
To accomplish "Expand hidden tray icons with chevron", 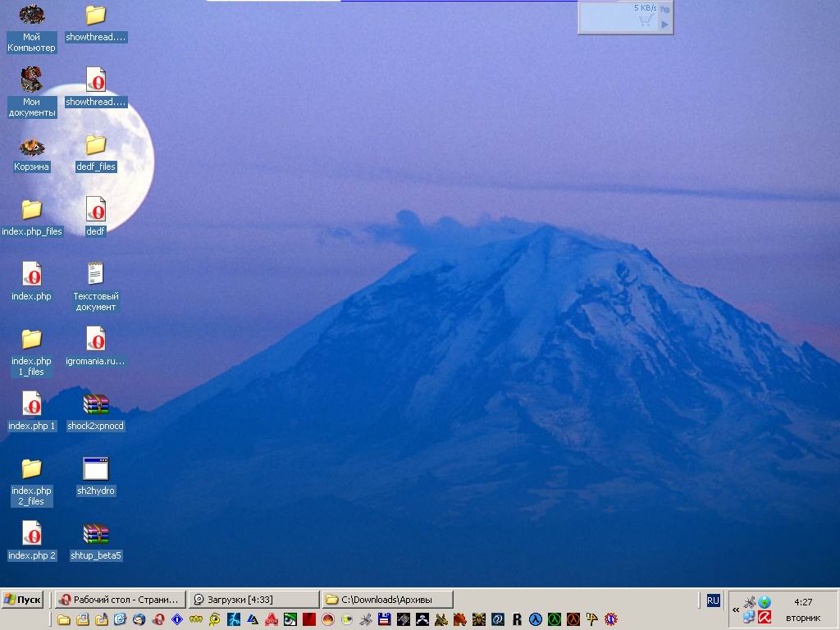I will (736, 609).
